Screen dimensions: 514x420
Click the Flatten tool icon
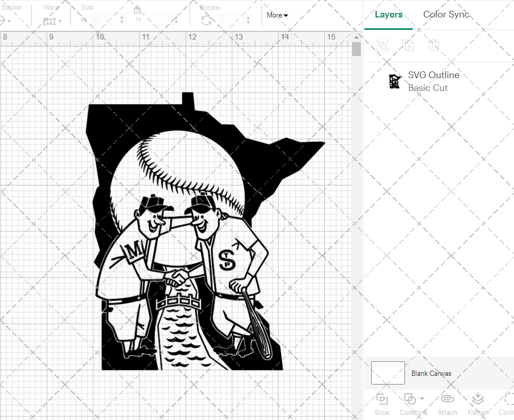(x=478, y=399)
